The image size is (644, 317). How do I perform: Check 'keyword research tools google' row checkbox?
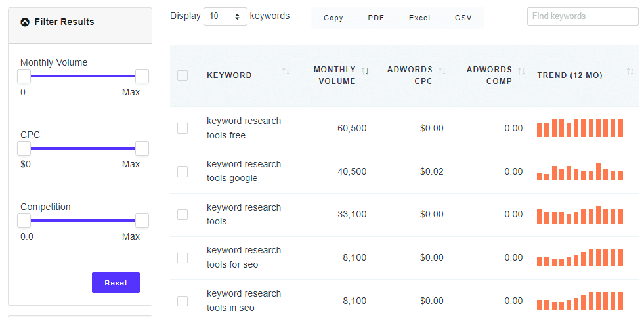pyautogui.click(x=182, y=172)
